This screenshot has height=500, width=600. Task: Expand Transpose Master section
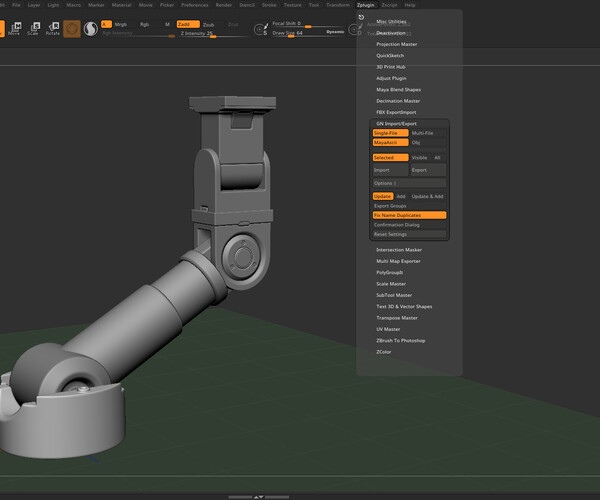click(397, 318)
